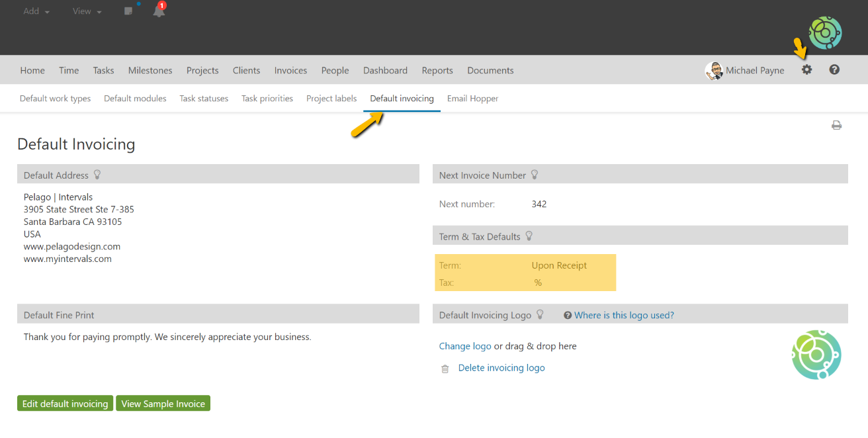The width and height of the screenshot is (868, 438).
Task: Click the lightbulb beside Term & Tax Defaults
Action: coord(529,236)
